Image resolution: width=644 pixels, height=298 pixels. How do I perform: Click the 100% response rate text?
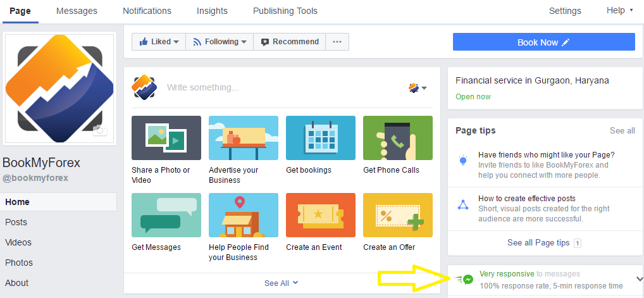[x=551, y=286]
